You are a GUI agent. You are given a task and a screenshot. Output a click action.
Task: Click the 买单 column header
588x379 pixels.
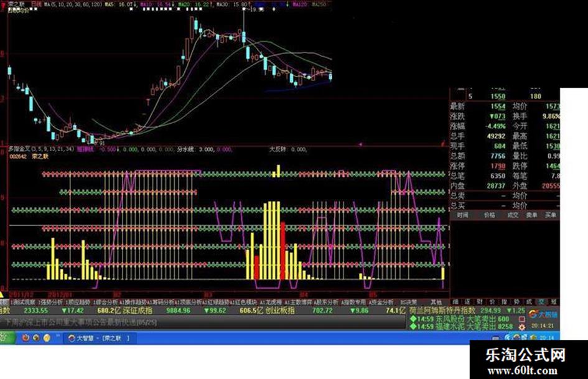click(550, 215)
